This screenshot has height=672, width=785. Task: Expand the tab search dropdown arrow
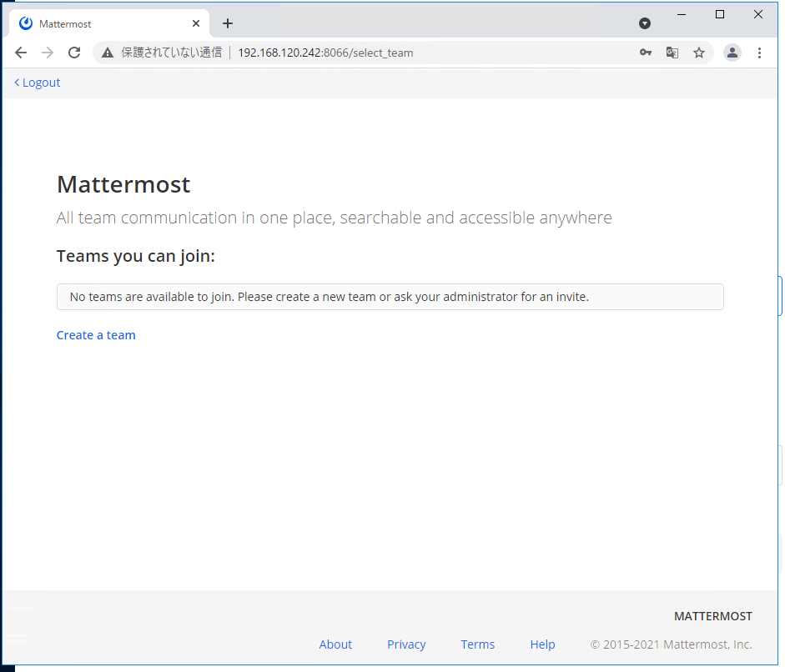coord(645,23)
